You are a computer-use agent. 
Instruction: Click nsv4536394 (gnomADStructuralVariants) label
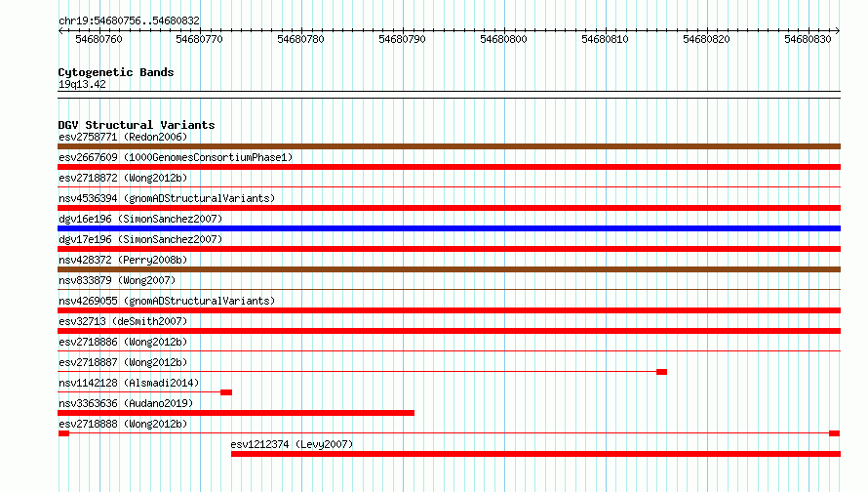coord(167,198)
